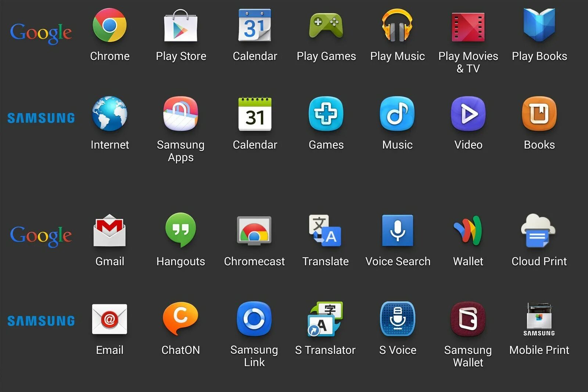Open Samsung Email envelope icon
Image resolution: width=588 pixels, height=392 pixels.
tap(110, 319)
